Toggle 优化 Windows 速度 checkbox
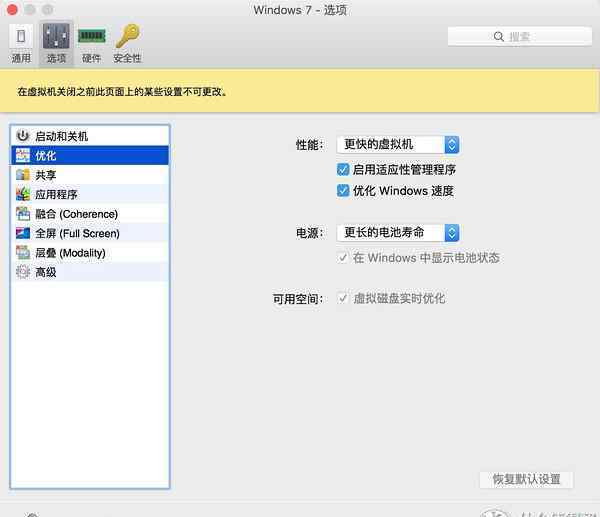 [x=343, y=191]
